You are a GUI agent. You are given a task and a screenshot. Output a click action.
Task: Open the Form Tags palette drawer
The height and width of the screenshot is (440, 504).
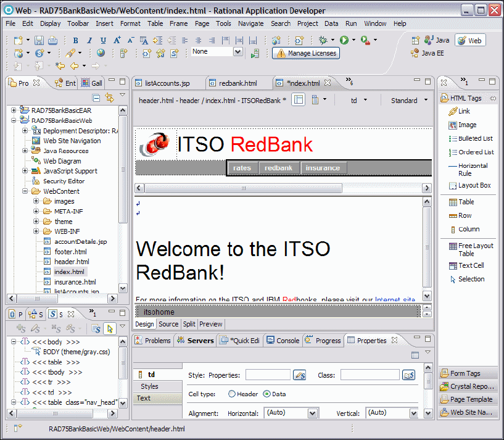[x=468, y=373]
